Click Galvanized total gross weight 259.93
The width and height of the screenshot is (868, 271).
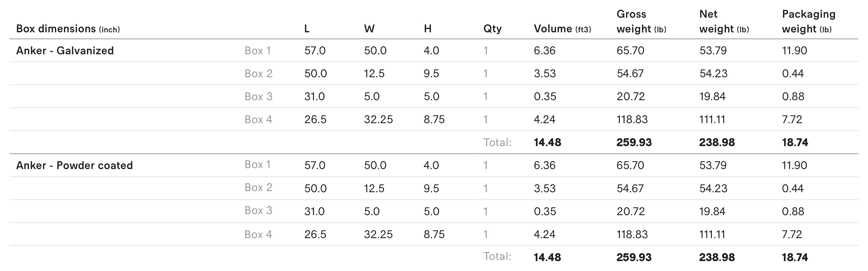click(x=634, y=143)
